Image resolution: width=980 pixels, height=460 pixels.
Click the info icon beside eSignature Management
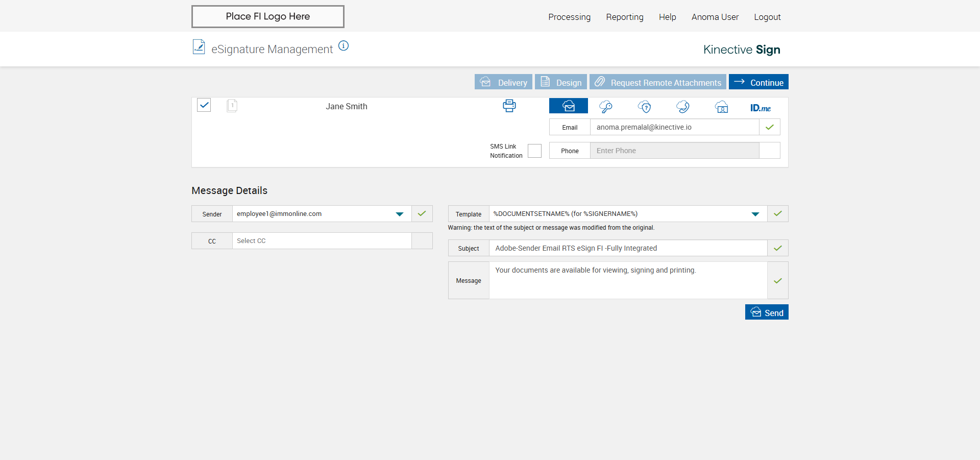(x=344, y=46)
